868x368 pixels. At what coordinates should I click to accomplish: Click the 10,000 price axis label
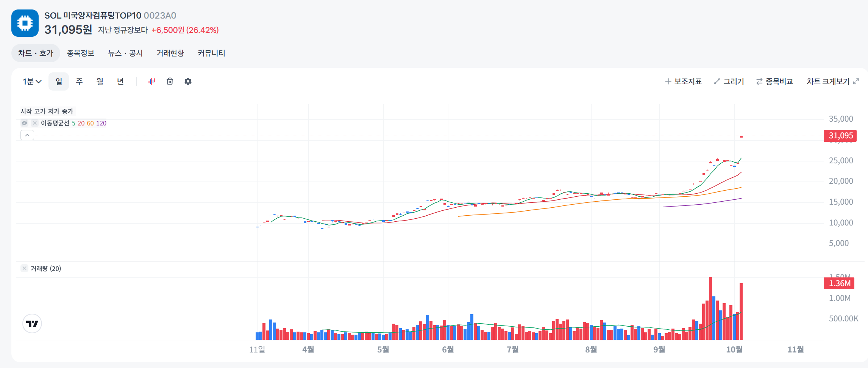(x=841, y=223)
